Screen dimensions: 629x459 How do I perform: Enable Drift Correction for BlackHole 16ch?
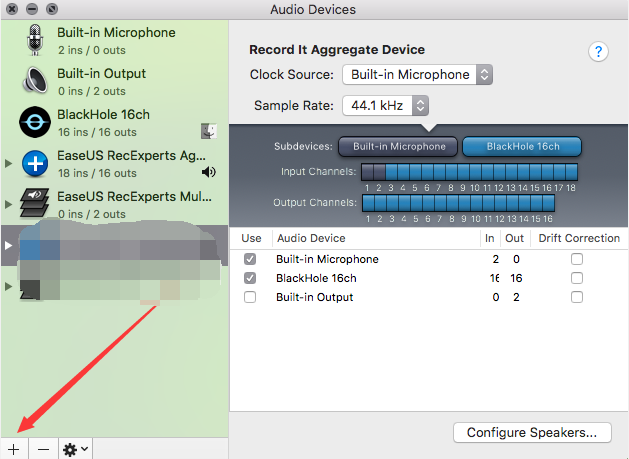(577, 278)
